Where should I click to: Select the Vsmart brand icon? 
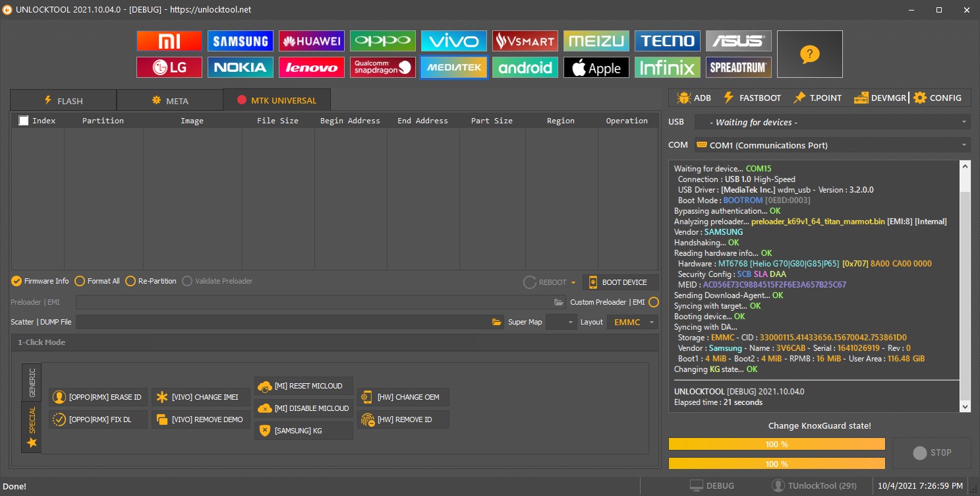(525, 41)
